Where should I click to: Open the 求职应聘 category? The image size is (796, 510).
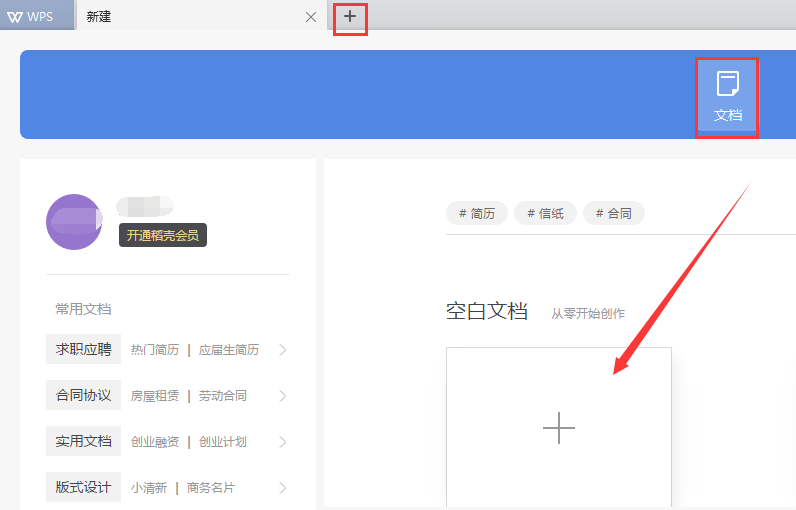coord(83,349)
